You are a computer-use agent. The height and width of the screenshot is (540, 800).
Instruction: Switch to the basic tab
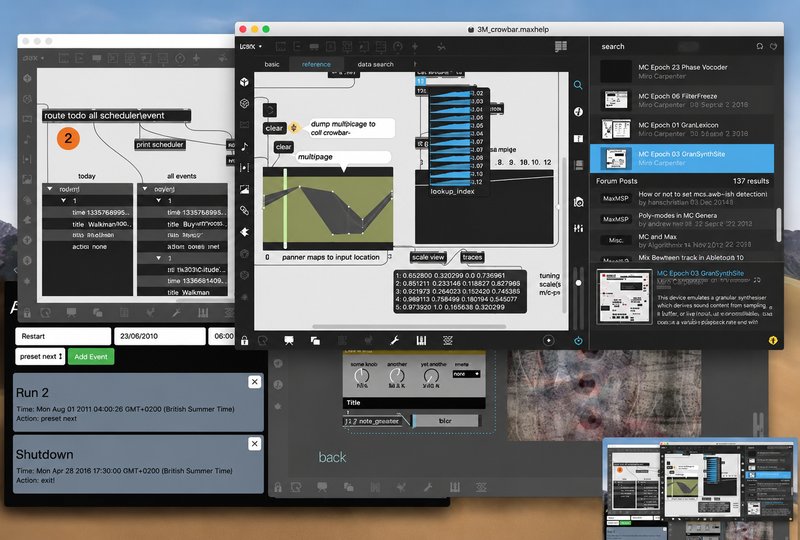point(272,64)
